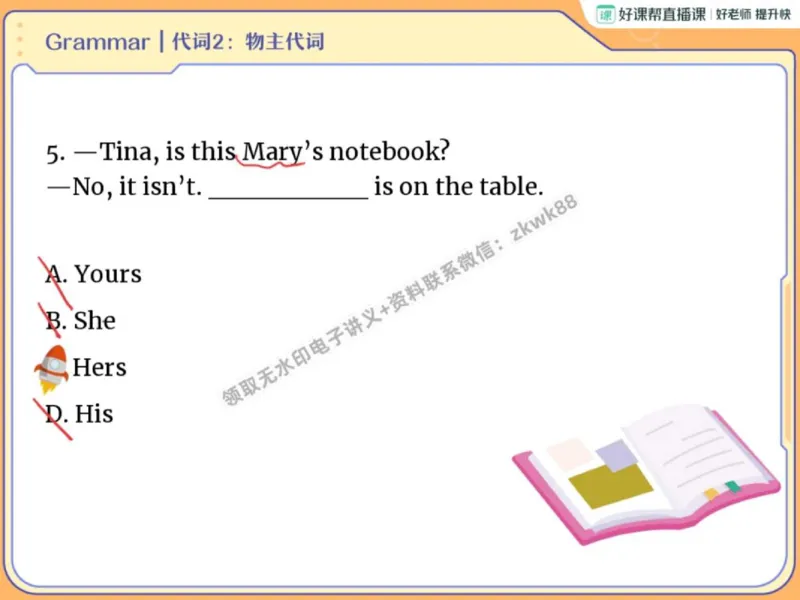
Task: Pick the answer Hers
Action: (x=99, y=367)
